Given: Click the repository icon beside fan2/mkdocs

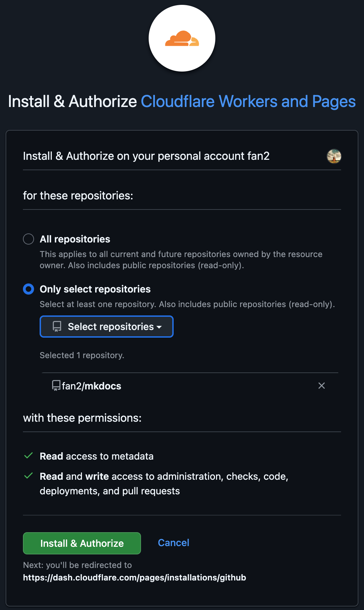Looking at the screenshot, I should tap(55, 386).
